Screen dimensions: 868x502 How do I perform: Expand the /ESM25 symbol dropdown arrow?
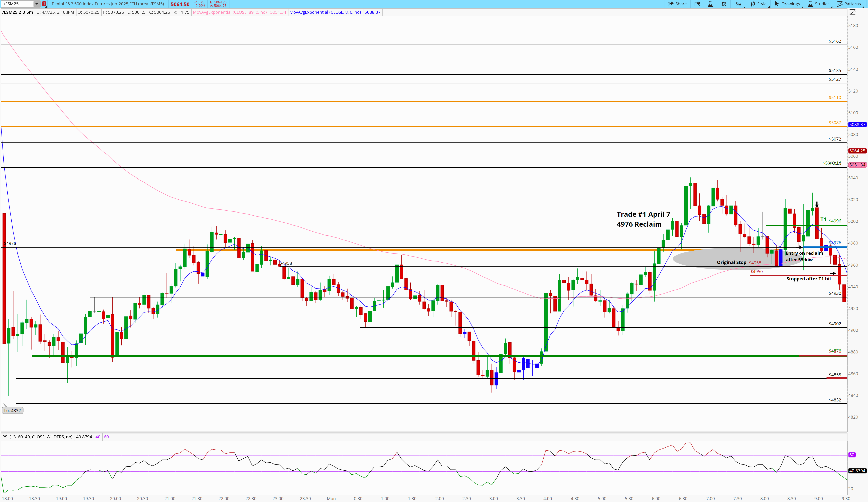tap(37, 4)
